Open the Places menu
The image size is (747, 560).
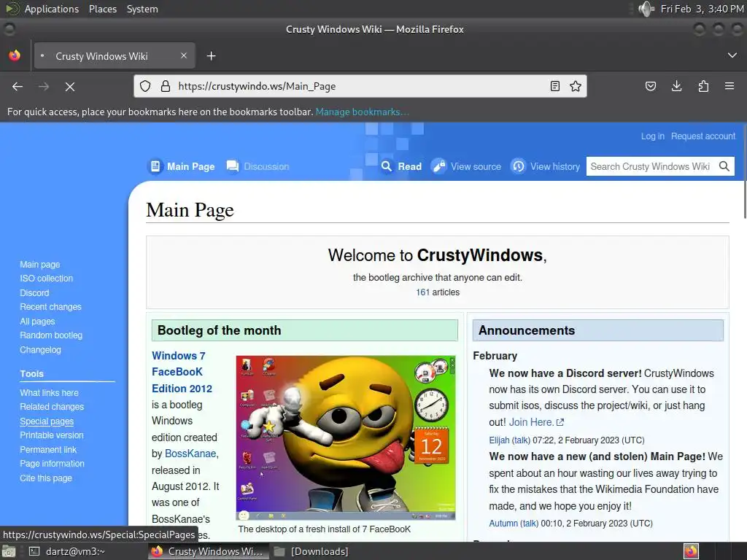pyautogui.click(x=102, y=9)
